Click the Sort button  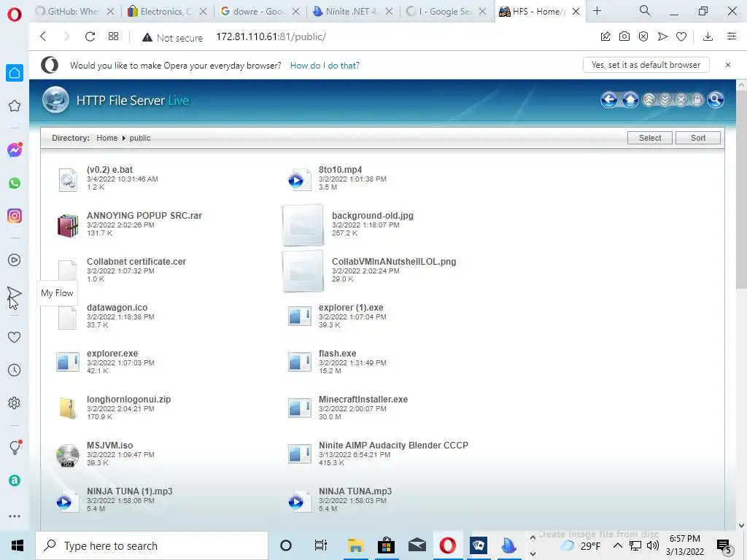click(x=698, y=138)
